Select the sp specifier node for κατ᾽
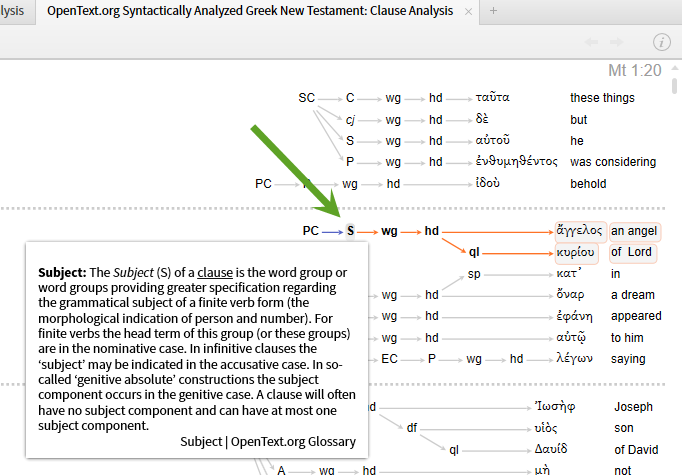 click(x=474, y=274)
